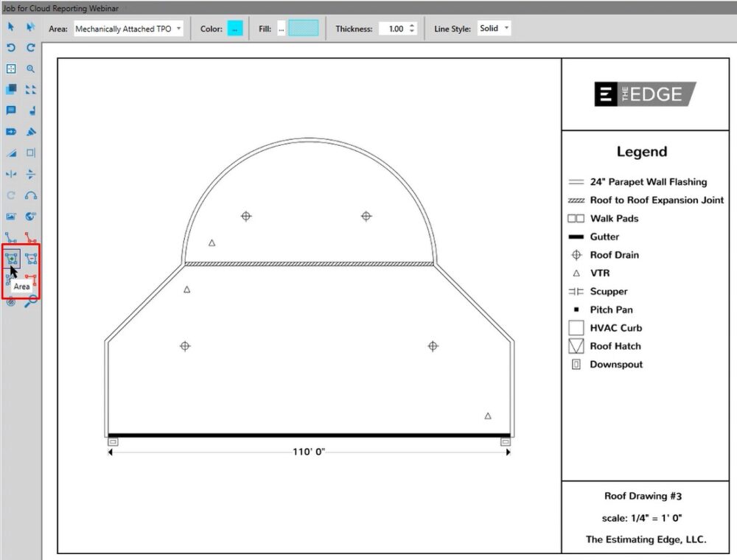Image resolution: width=737 pixels, height=560 pixels.
Task: Select the subtract area tool icon
Action: [31, 259]
